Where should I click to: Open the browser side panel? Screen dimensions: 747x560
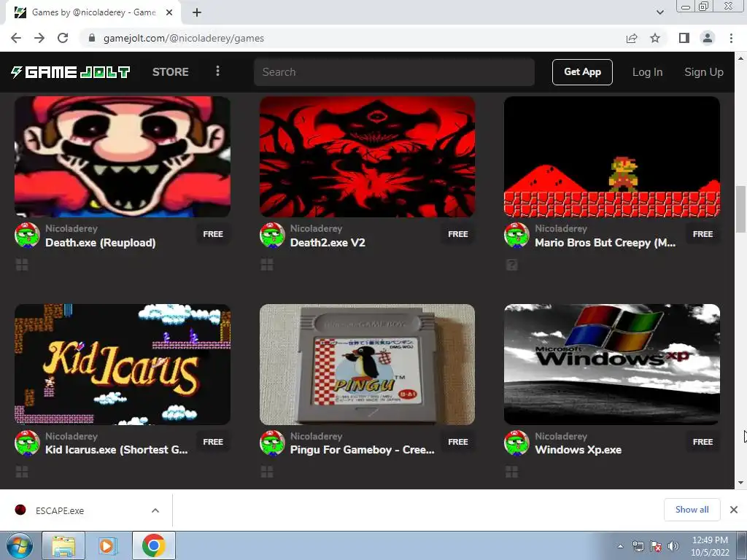tap(684, 38)
